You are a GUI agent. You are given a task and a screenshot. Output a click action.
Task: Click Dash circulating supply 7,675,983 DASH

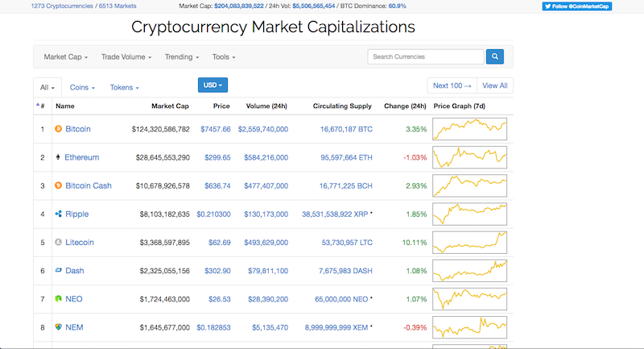coord(346,271)
